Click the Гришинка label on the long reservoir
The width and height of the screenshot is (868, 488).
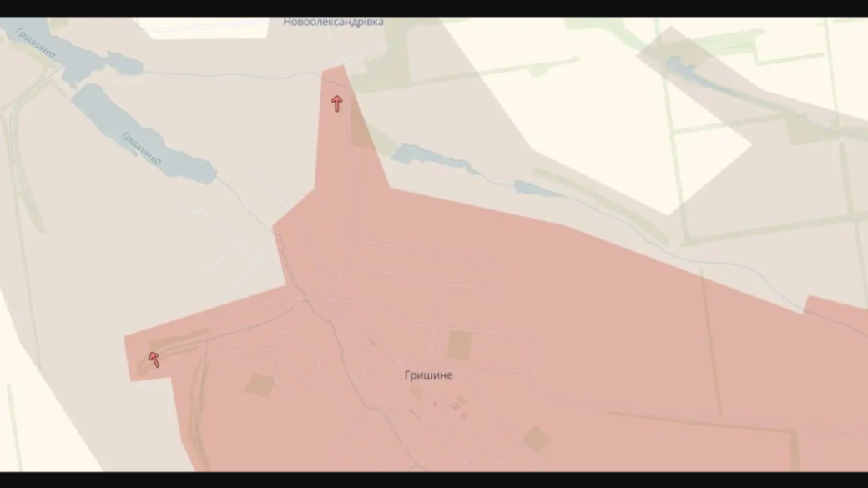pos(141,148)
